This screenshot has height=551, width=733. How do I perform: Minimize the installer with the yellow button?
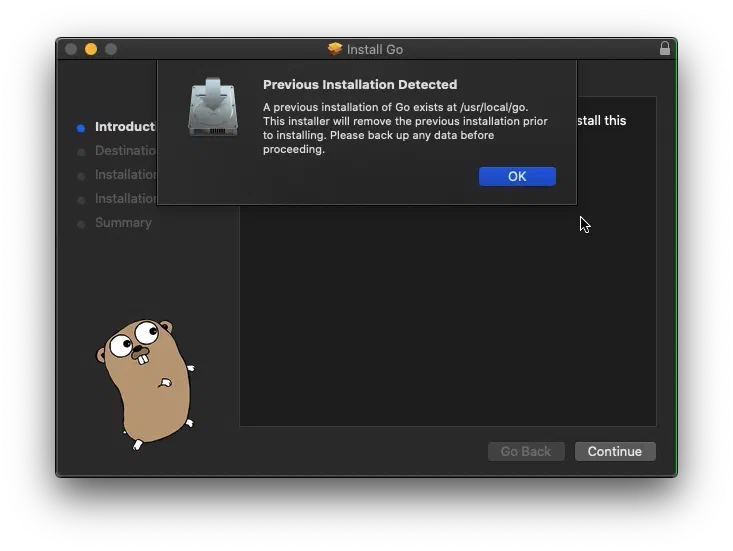click(91, 49)
